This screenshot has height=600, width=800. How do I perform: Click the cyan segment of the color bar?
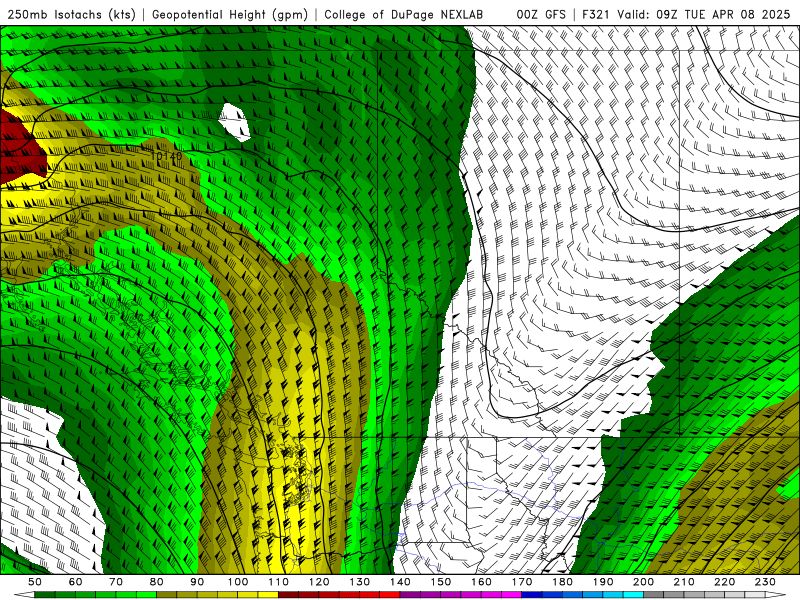(x=633, y=595)
